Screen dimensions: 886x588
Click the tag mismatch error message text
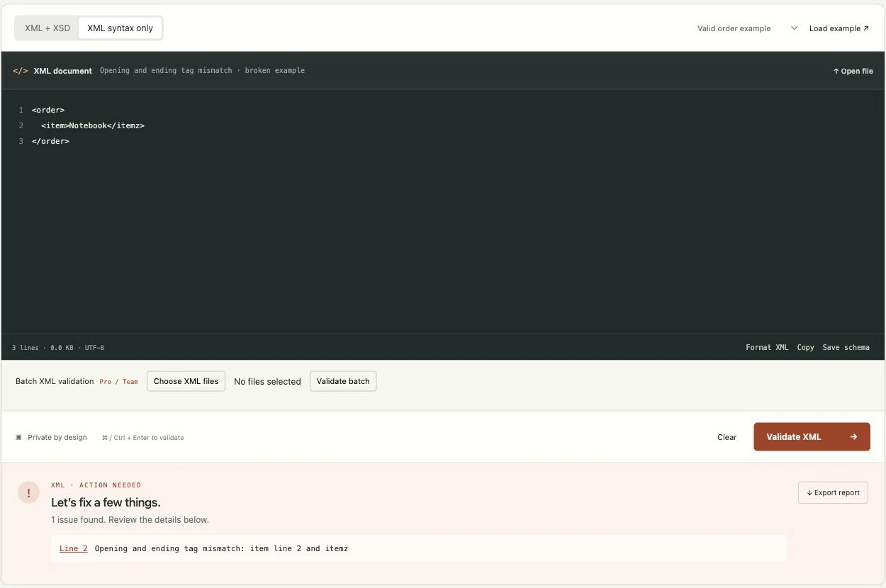pyautogui.click(x=221, y=548)
